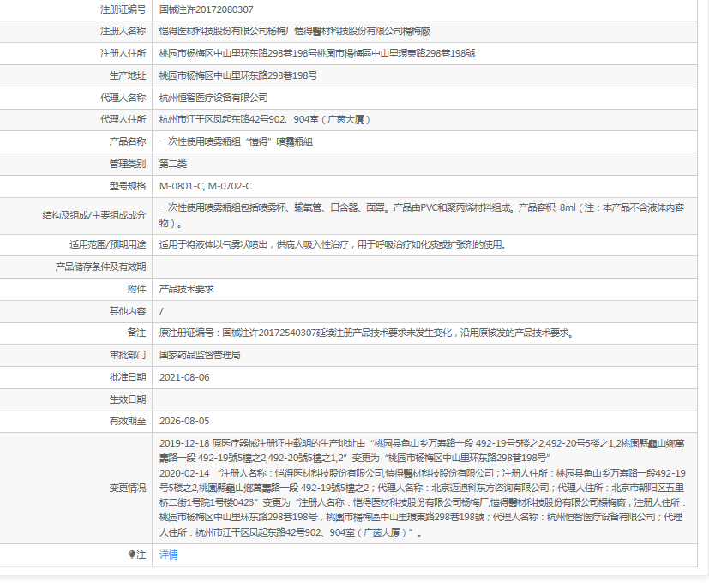The width and height of the screenshot is (709, 588).
Task: Select the 2019-12-18 change record line
Action: [x=422, y=451]
